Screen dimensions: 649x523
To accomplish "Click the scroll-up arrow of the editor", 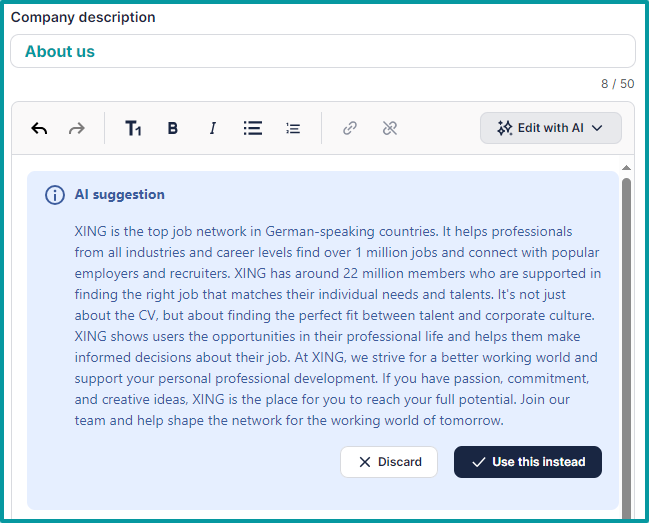I will point(626,167).
